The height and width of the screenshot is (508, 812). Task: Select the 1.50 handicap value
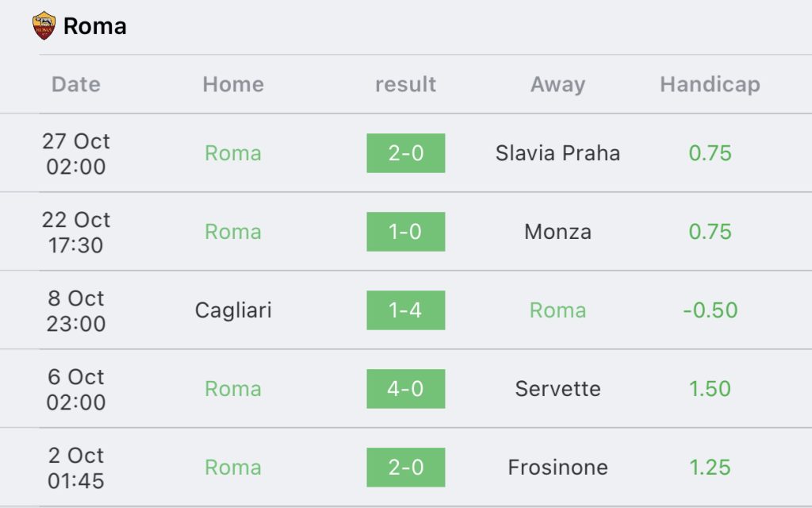coord(710,389)
